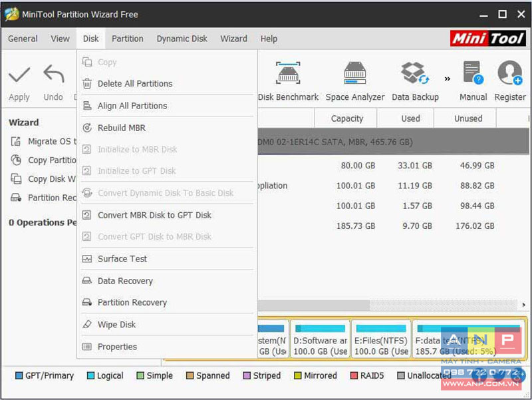Choose Rebuild MBR option
Image resolution: width=532 pixels, height=400 pixels.
(x=167, y=128)
